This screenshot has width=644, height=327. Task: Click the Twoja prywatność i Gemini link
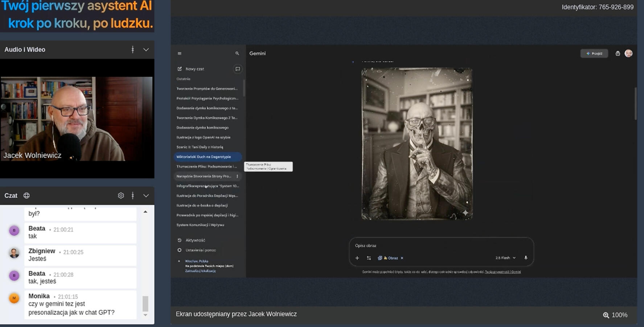click(503, 272)
